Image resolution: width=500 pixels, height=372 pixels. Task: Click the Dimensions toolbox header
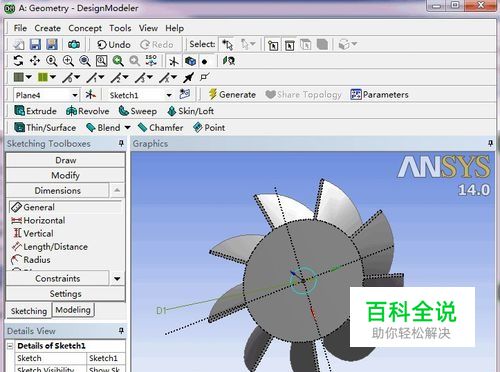(x=58, y=190)
